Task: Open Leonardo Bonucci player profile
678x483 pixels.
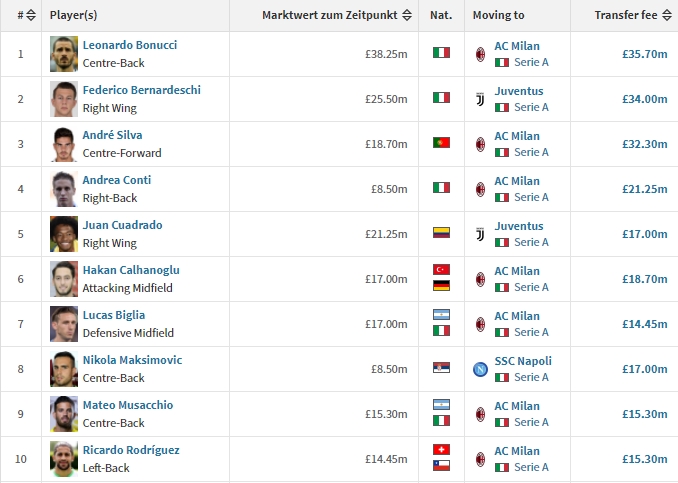Action: pyautogui.click(x=130, y=45)
